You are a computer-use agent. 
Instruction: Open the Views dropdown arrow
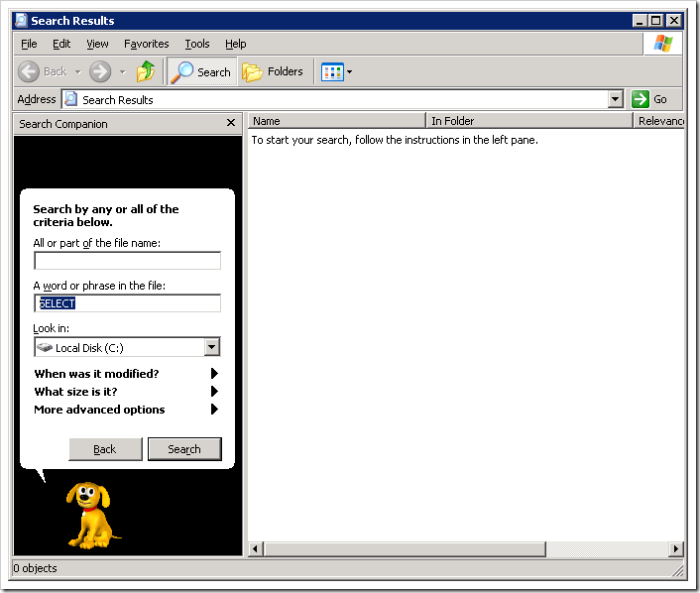pyautogui.click(x=350, y=71)
